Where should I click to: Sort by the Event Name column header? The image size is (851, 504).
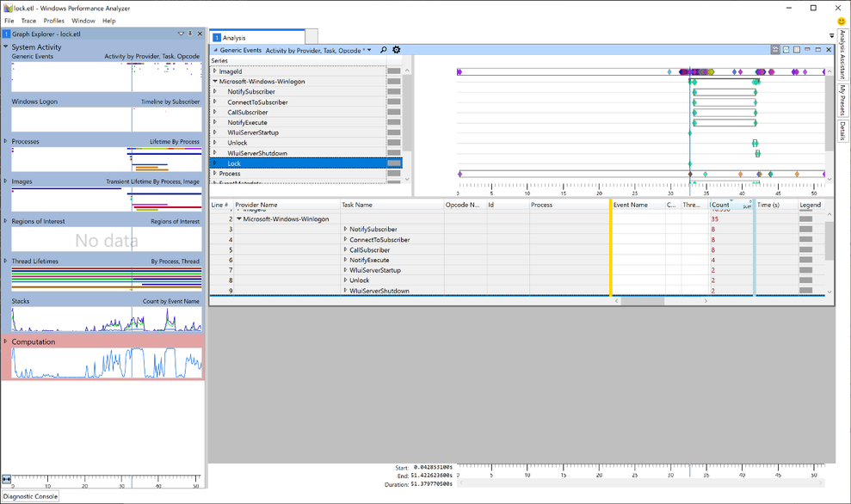coord(638,205)
